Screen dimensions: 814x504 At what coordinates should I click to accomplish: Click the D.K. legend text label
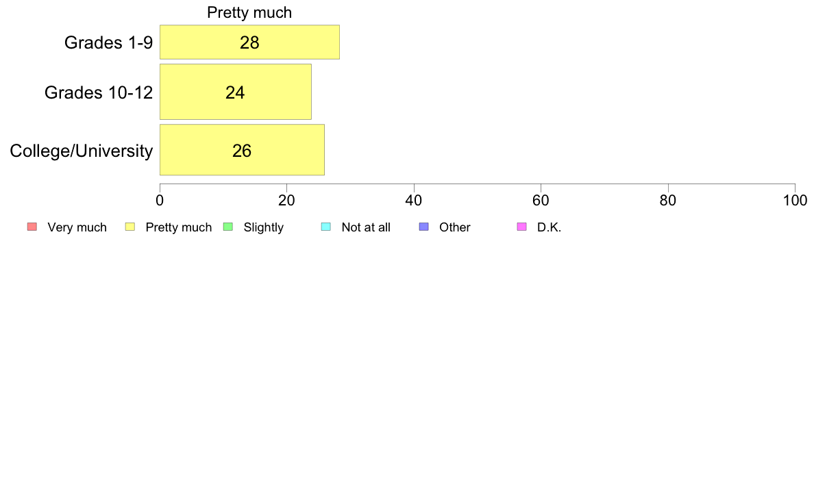(x=549, y=227)
